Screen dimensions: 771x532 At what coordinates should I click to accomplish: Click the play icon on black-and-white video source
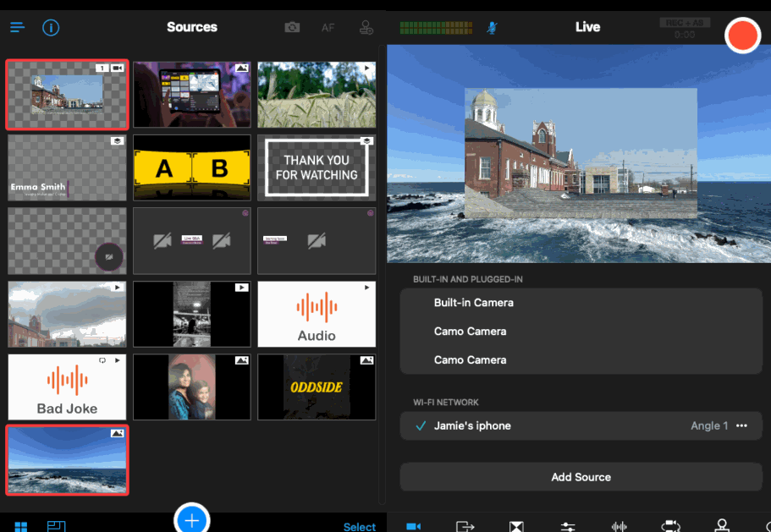pos(241,288)
